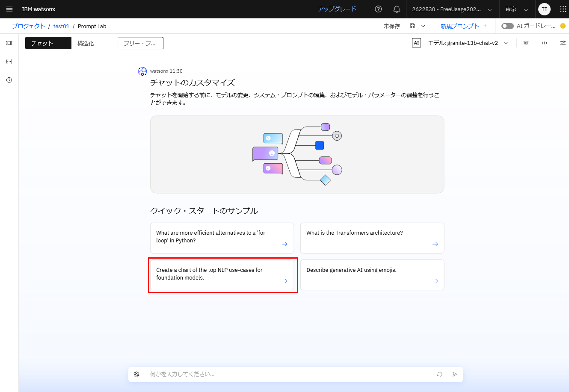Open the prompt variables panel icon
569x392 pixels.
tap(9, 61)
